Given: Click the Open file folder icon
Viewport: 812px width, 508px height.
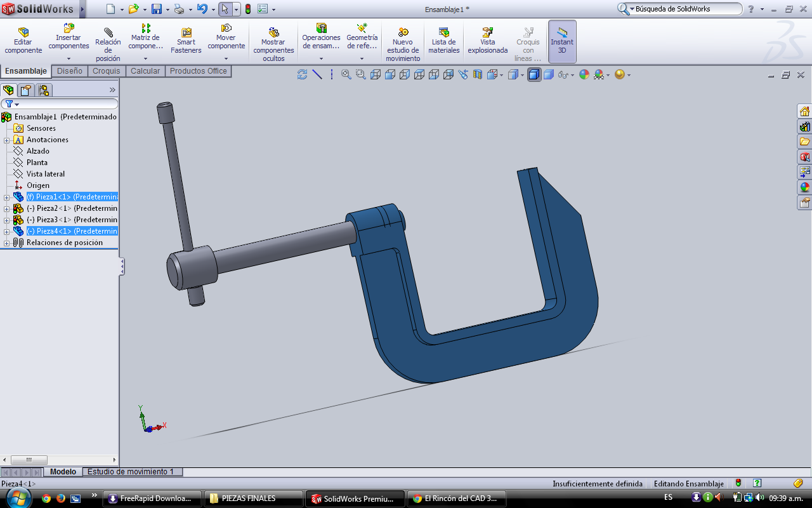Looking at the screenshot, I should pos(133,9).
